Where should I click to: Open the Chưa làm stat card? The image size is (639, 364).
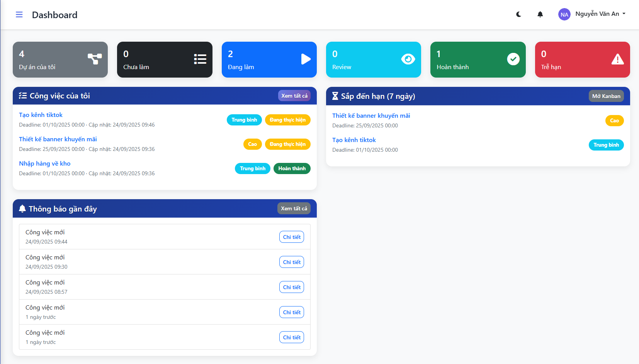pyautogui.click(x=165, y=59)
